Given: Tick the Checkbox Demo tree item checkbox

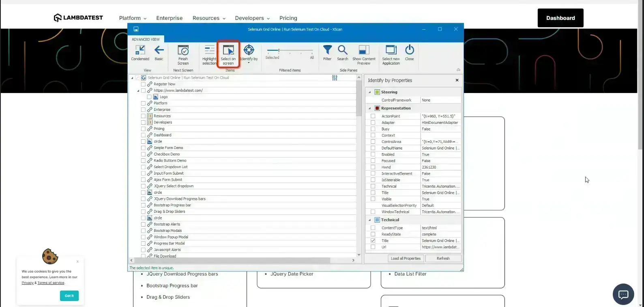Looking at the screenshot, I should pyautogui.click(x=143, y=154).
